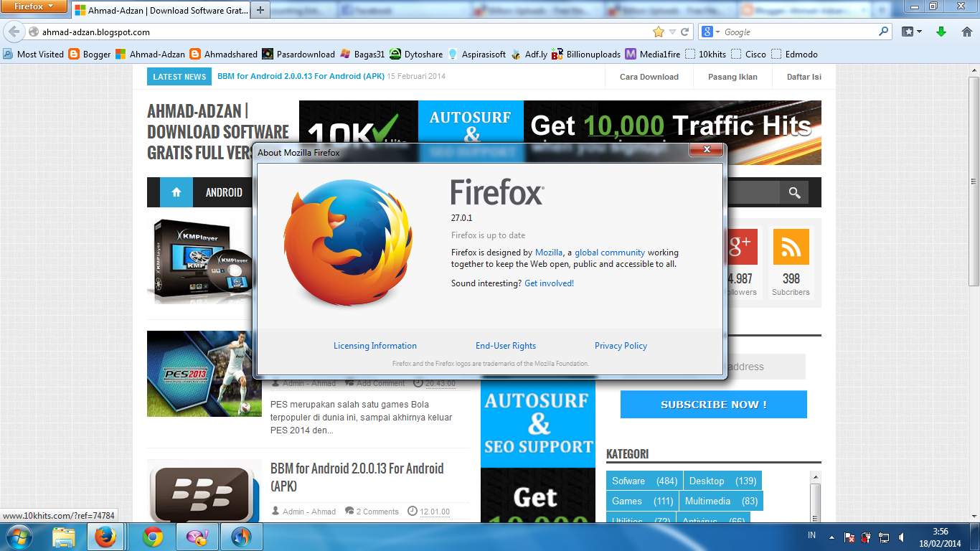Open the Aspirasisoft bookmark
This screenshot has height=551, width=980.
(x=476, y=54)
